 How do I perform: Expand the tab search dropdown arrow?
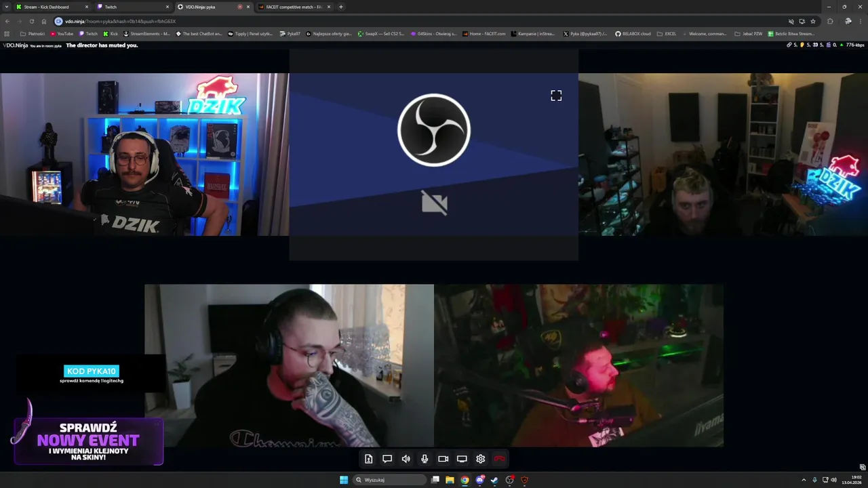tap(6, 7)
